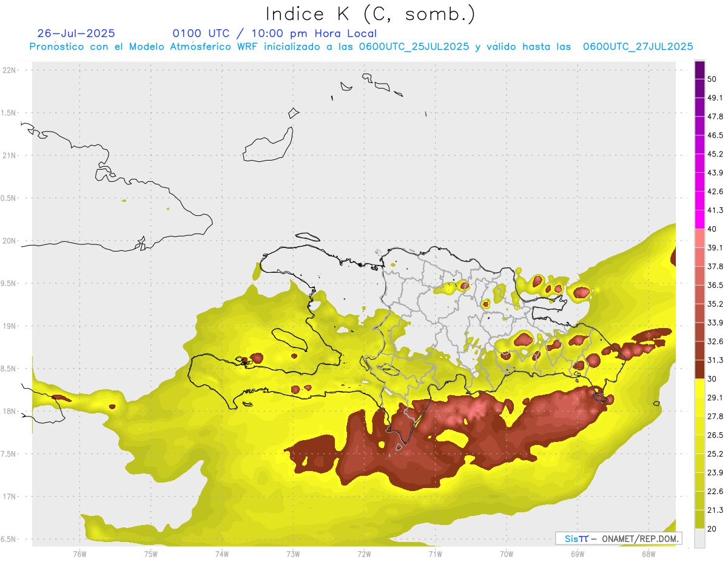The height and width of the screenshot is (562, 728).
Task: Click the color bar label "50"
Action: tap(712, 79)
